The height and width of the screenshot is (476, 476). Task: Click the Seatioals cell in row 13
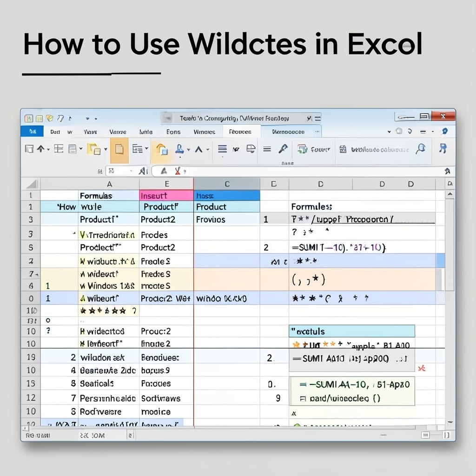109,383
